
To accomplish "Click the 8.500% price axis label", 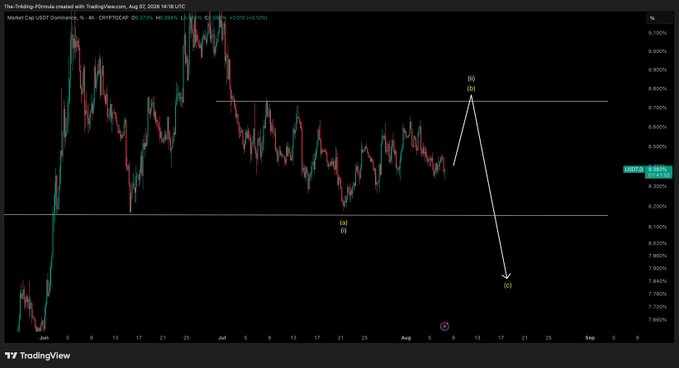I will pos(657,147).
